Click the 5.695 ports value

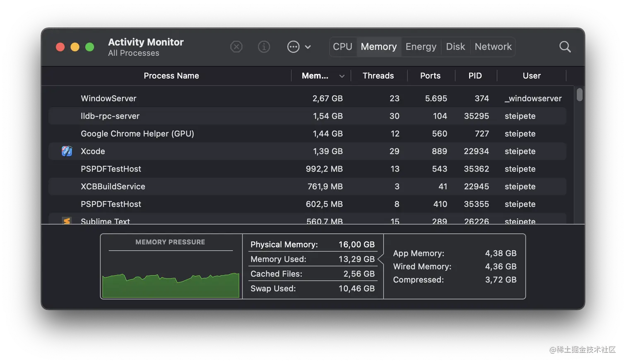[436, 98]
